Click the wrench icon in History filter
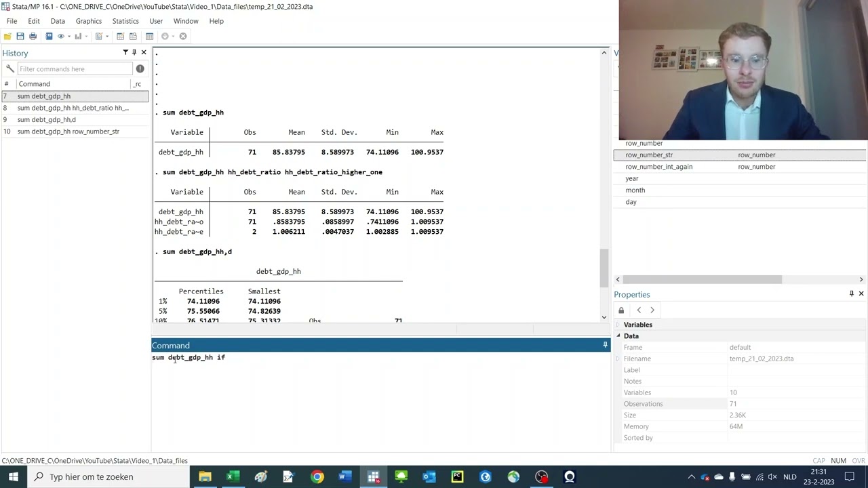Image resolution: width=868 pixels, height=488 pixels. click(9, 68)
